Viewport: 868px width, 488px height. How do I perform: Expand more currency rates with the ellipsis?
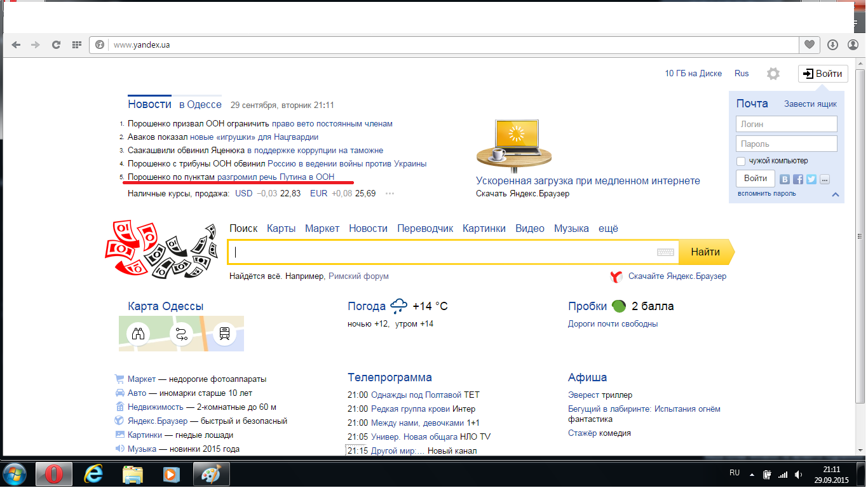point(390,194)
